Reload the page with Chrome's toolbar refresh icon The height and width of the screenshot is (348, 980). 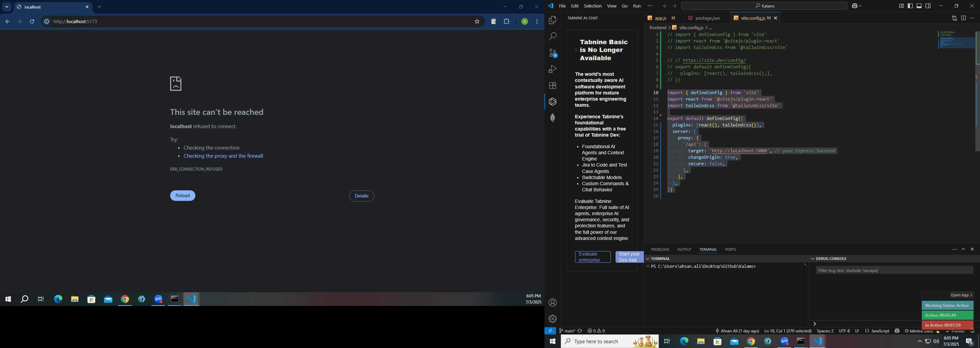click(x=32, y=22)
